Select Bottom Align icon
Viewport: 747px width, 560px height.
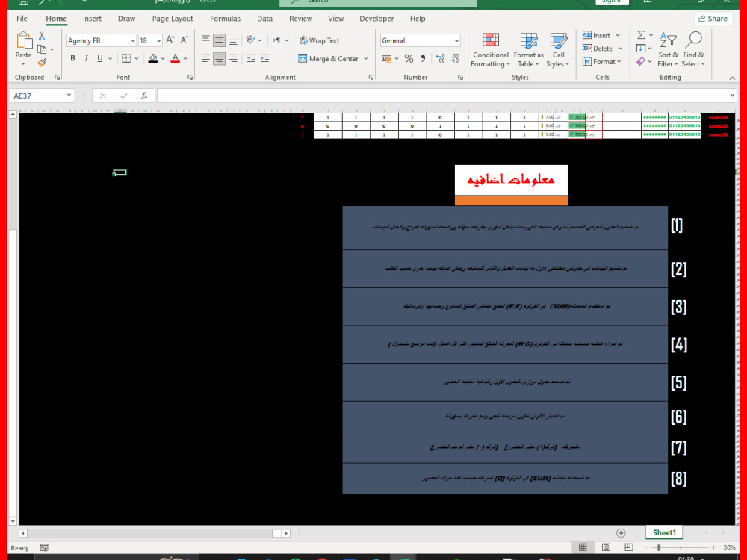(233, 40)
